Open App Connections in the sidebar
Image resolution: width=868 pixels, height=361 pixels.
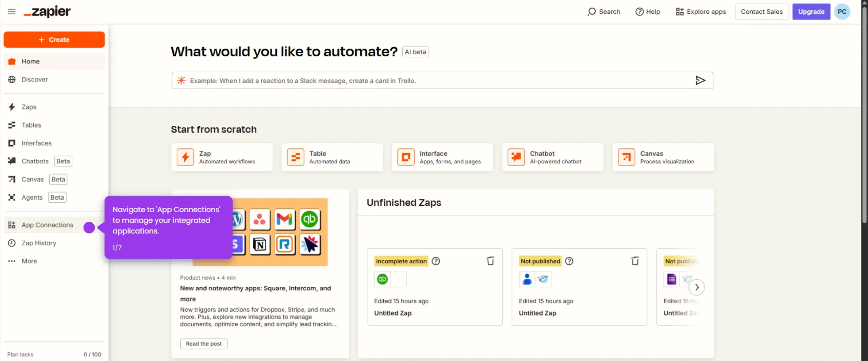tap(54, 225)
